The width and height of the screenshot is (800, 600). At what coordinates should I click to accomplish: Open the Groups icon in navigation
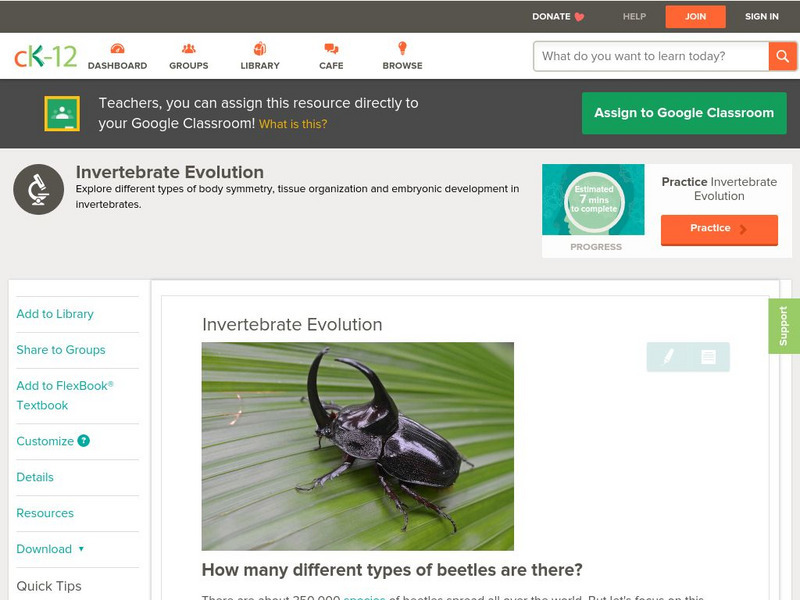[188, 49]
